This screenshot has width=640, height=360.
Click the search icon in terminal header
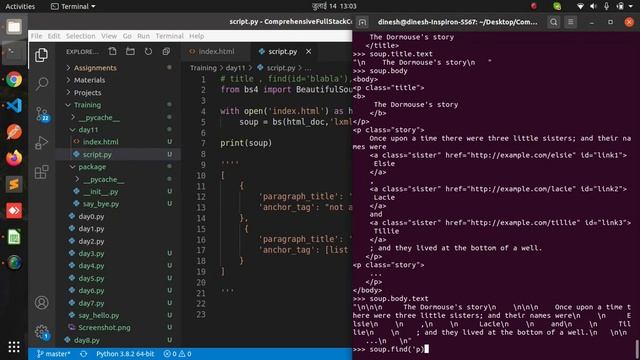click(553, 22)
